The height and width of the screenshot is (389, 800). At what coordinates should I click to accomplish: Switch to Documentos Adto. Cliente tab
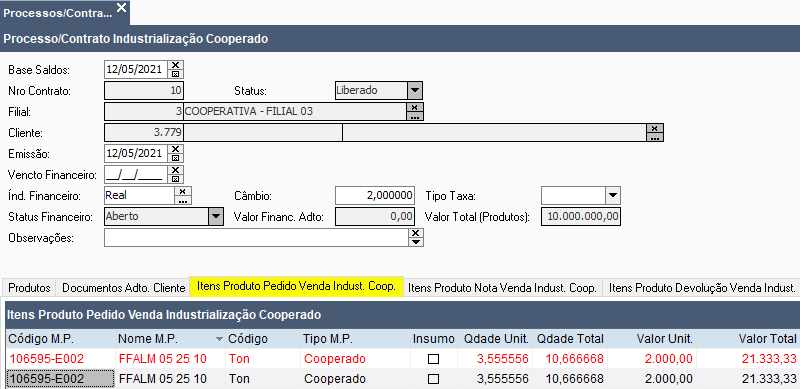(123, 287)
